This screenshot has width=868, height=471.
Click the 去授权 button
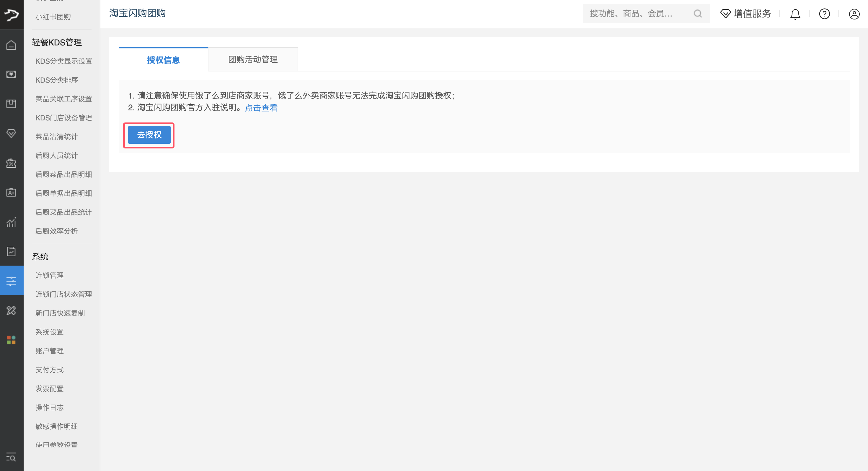click(x=149, y=135)
